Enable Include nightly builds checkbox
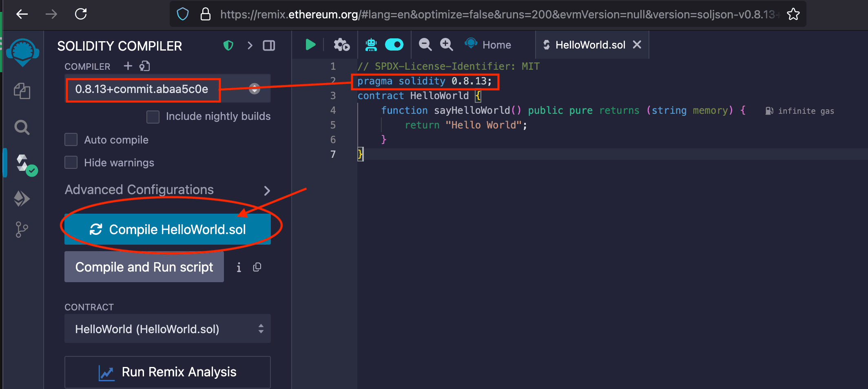 pyautogui.click(x=153, y=117)
